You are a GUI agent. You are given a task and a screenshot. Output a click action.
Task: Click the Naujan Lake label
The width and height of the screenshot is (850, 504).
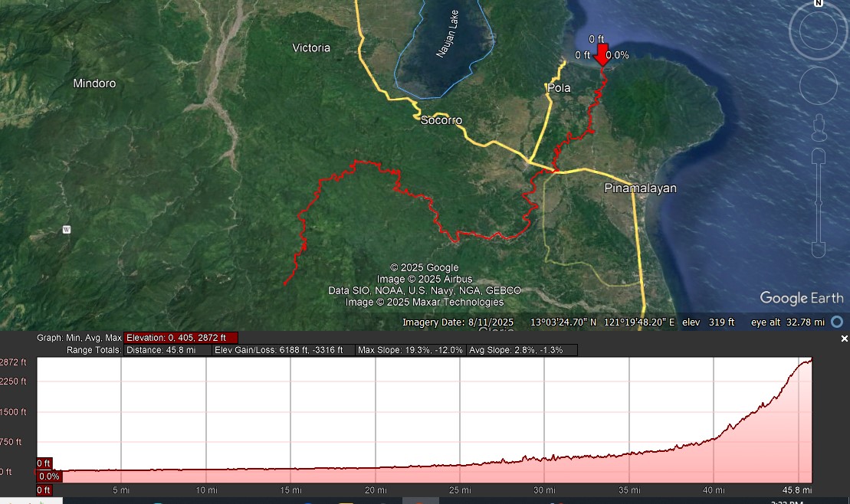point(448,34)
